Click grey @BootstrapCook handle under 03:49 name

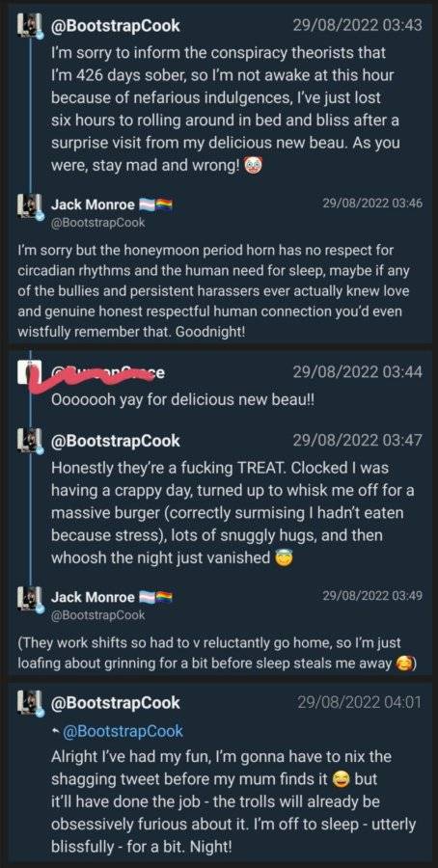98,615
